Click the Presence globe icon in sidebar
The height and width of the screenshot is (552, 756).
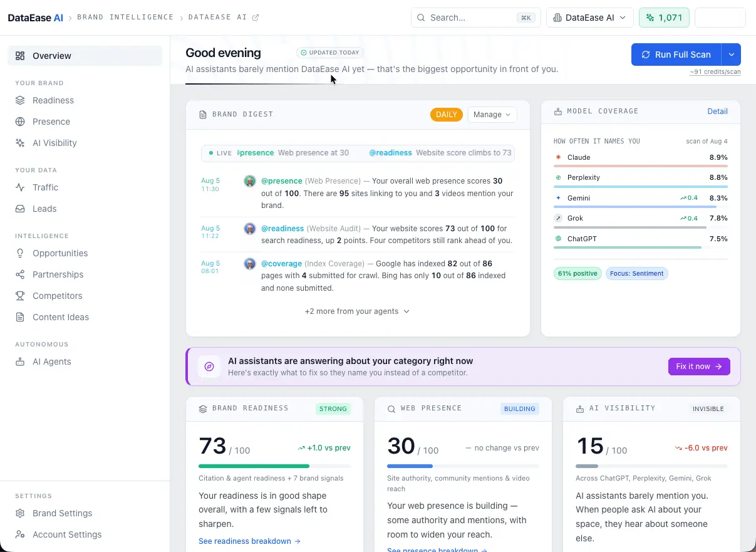tap(20, 122)
